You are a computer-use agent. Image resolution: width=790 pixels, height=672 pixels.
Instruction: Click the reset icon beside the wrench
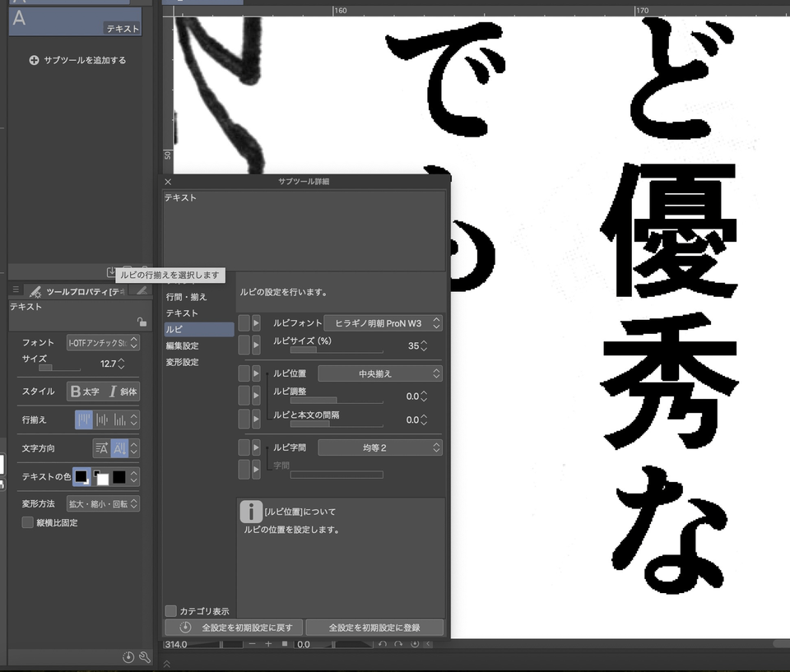(128, 657)
